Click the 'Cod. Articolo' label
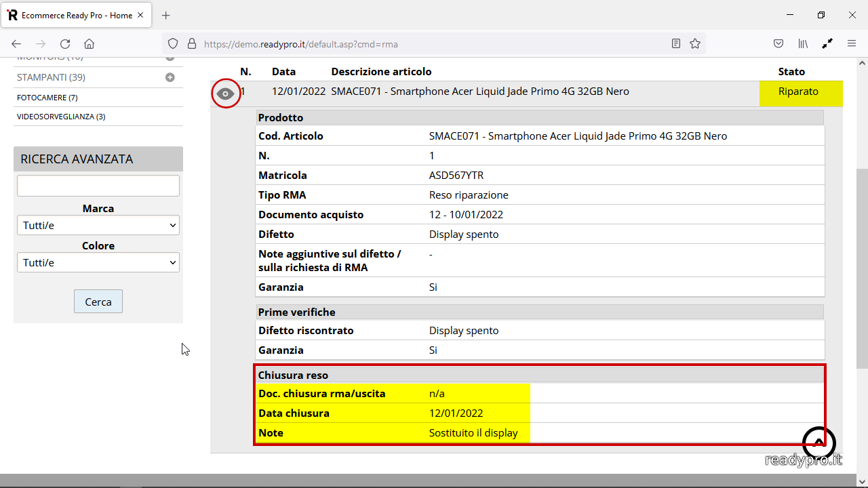Image resolution: width=868 pixels, height=488 pixels. pos(291,136)
